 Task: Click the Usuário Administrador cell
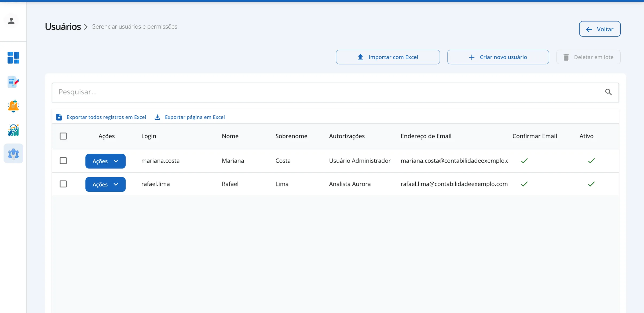pos(360,161)
